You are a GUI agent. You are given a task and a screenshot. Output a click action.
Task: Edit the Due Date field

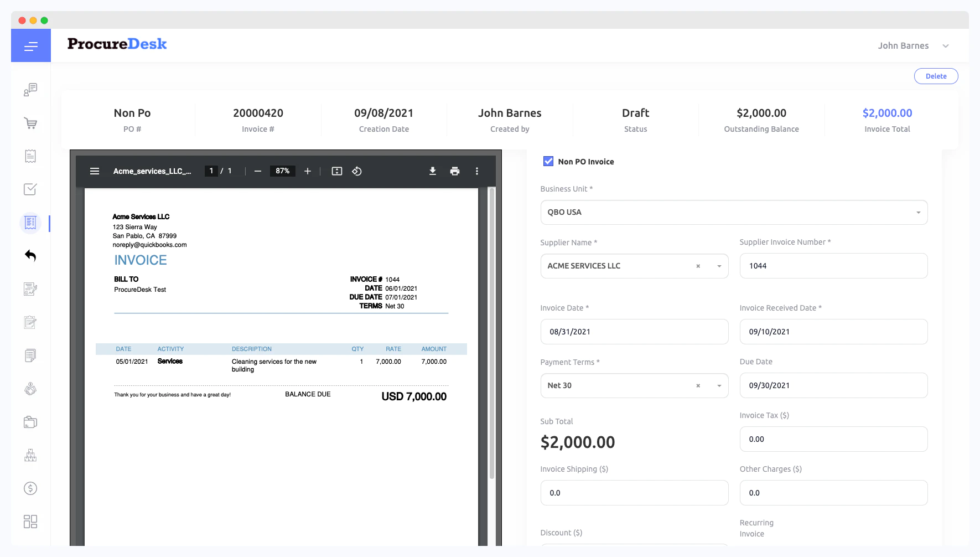(833, 385)
